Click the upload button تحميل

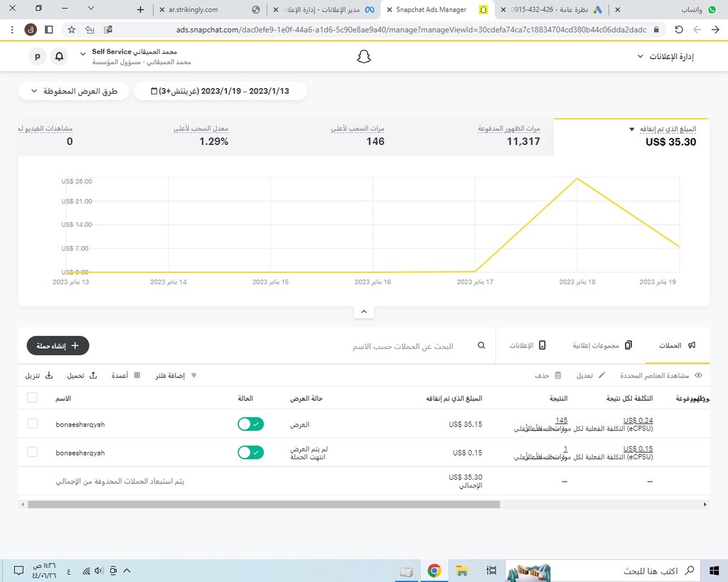(x=82, y=375)
